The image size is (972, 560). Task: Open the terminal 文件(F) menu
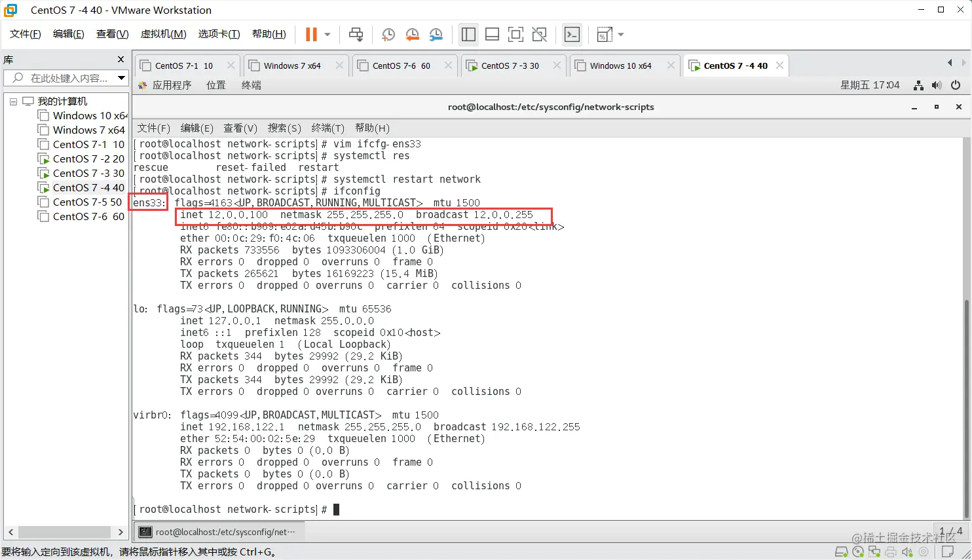[154, 128]
